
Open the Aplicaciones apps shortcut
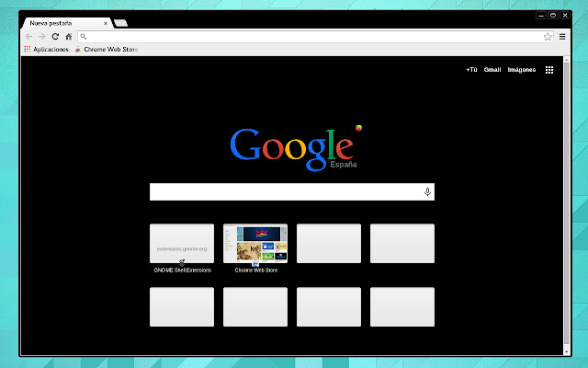point(47,49)
